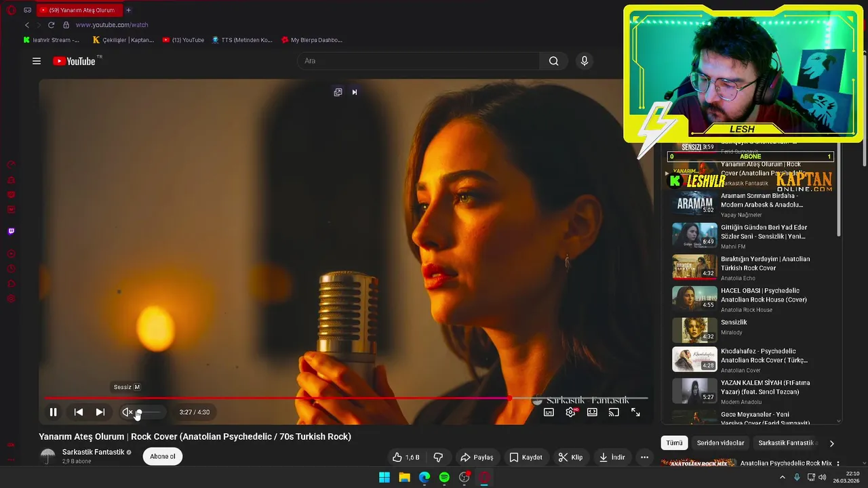Go to the YouTube home logo

pos(75,61)
